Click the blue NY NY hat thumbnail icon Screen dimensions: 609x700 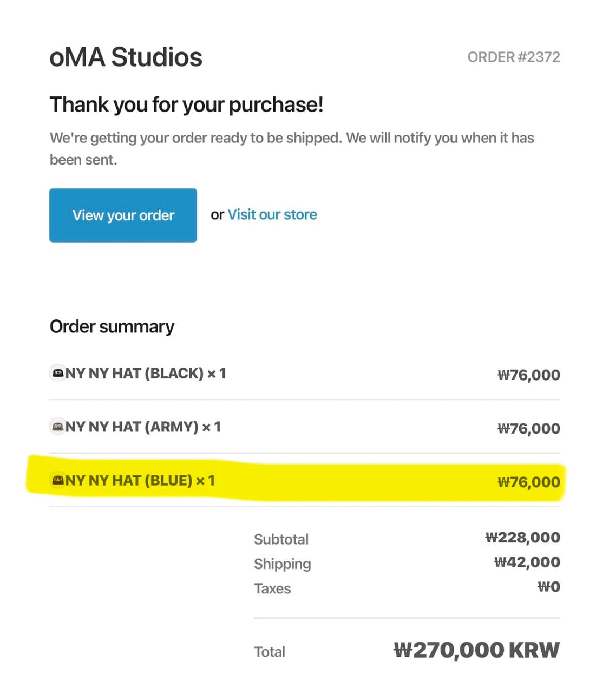(x=57, y=480)
